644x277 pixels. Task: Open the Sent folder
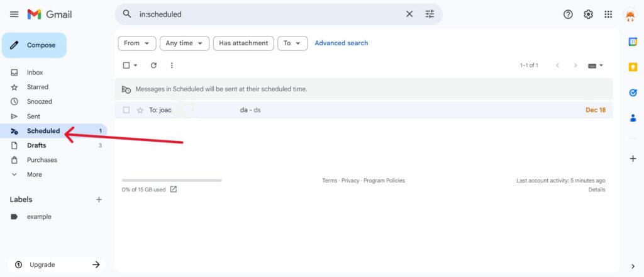tap(53, 116)
